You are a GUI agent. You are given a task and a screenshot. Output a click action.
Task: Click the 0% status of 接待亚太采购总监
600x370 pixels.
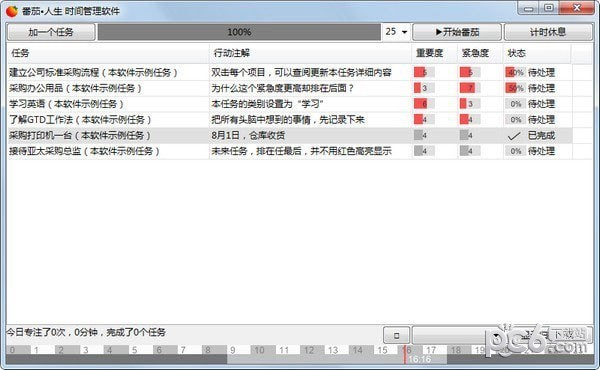[x=514, y=151]
